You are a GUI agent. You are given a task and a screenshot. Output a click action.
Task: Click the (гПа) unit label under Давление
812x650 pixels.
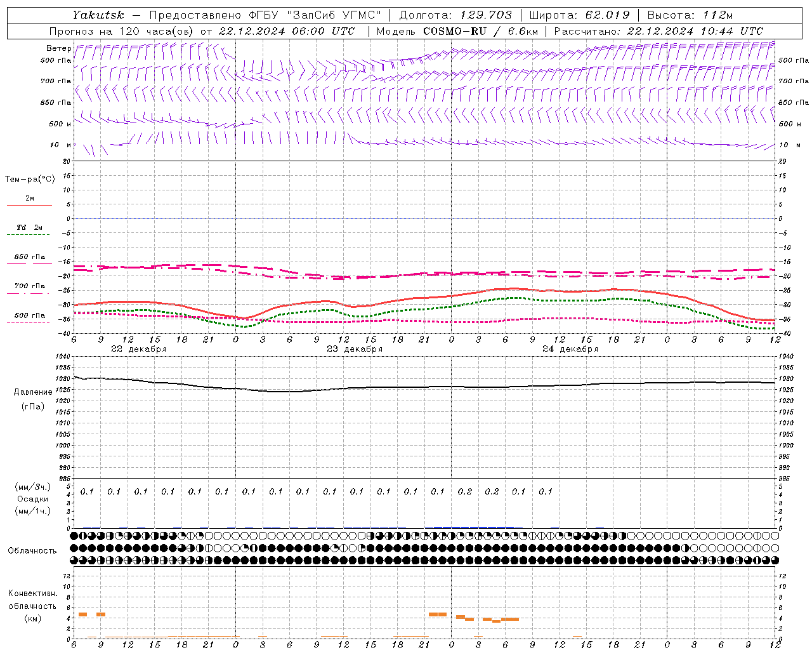pos(33,406)
